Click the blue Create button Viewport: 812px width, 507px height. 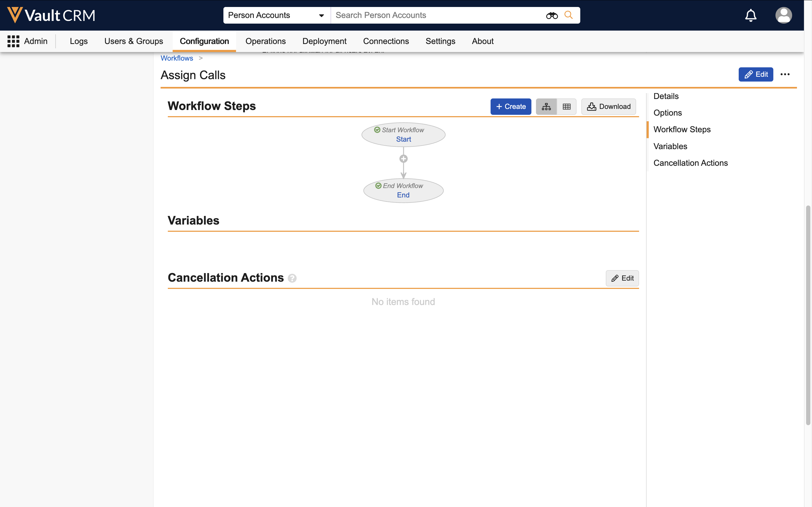pyautogui.click(x=510, y=107)
